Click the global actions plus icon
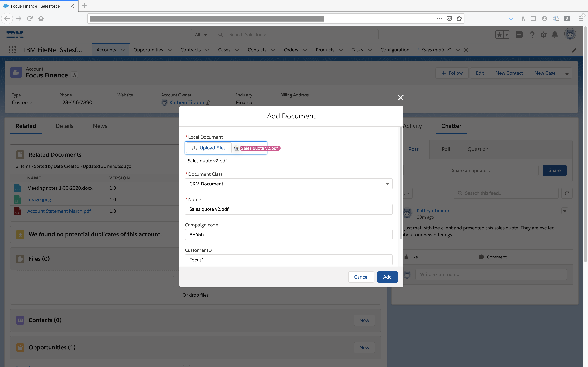This screenshot has width=588, height=367. pos(519,34)
